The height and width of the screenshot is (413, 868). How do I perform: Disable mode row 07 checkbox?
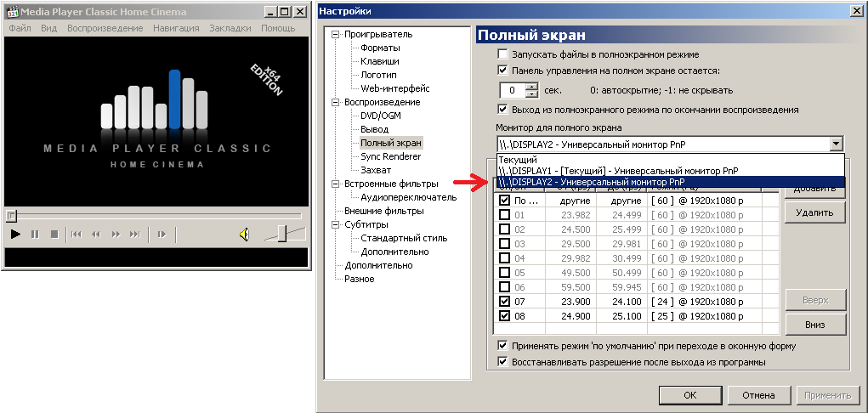click(x=504, y=302)
